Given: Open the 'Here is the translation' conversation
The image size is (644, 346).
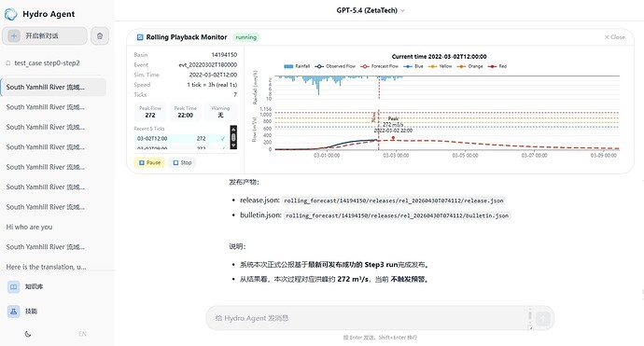Looking at the screenshot, I should [x=46, y=267].
